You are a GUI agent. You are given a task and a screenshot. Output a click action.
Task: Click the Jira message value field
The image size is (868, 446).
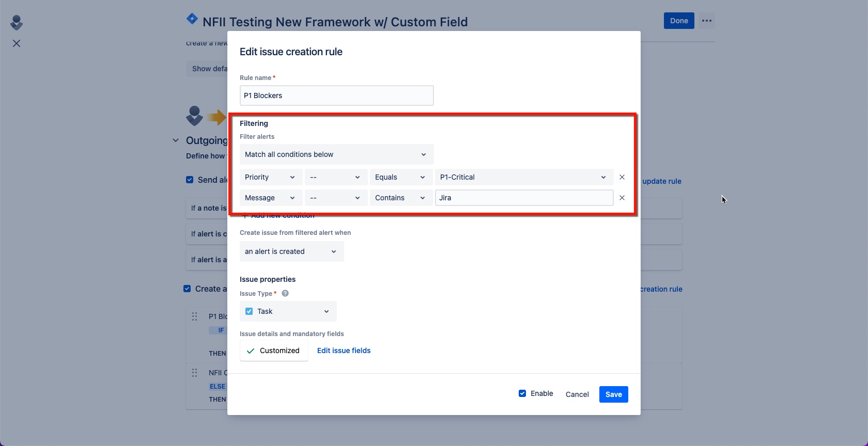point(524,198)
